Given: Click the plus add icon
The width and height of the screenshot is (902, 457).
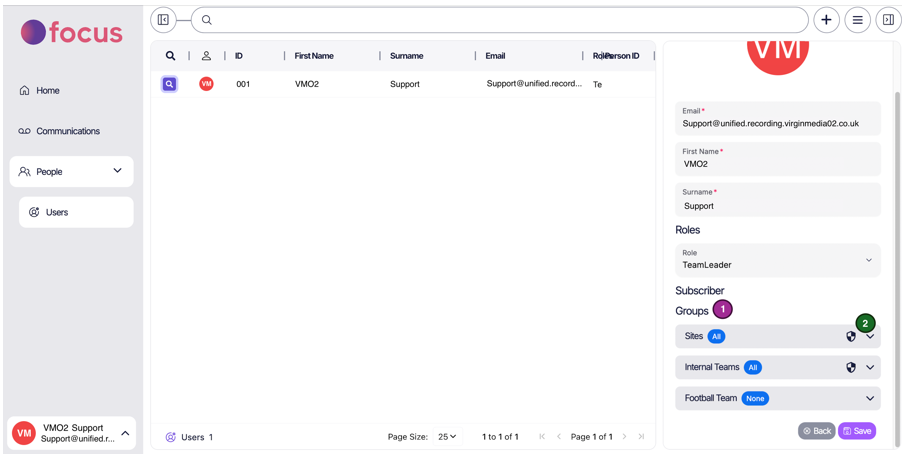Looking at the screenshot, I should 826,20.
